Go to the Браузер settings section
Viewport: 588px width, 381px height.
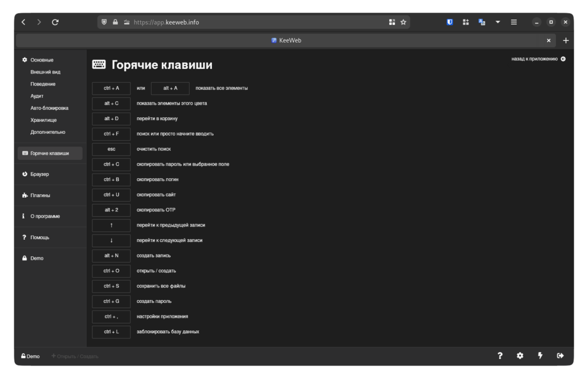coord(40,174)
